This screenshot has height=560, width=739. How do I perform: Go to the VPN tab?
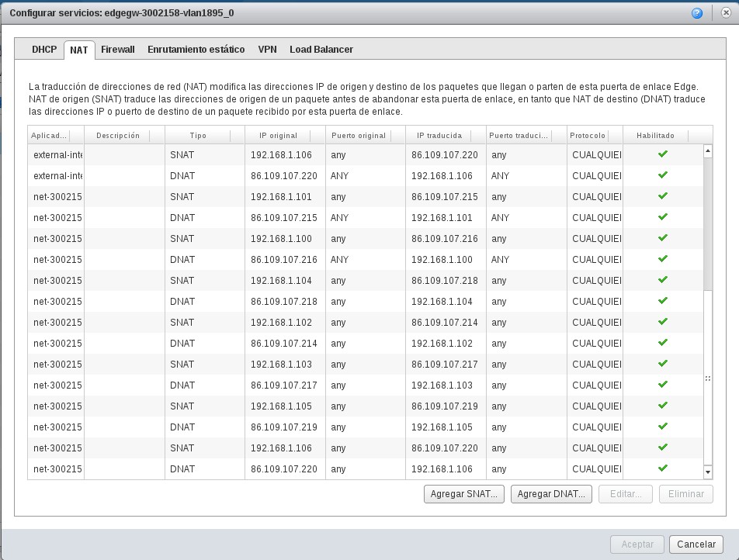(x=267, y=50)
